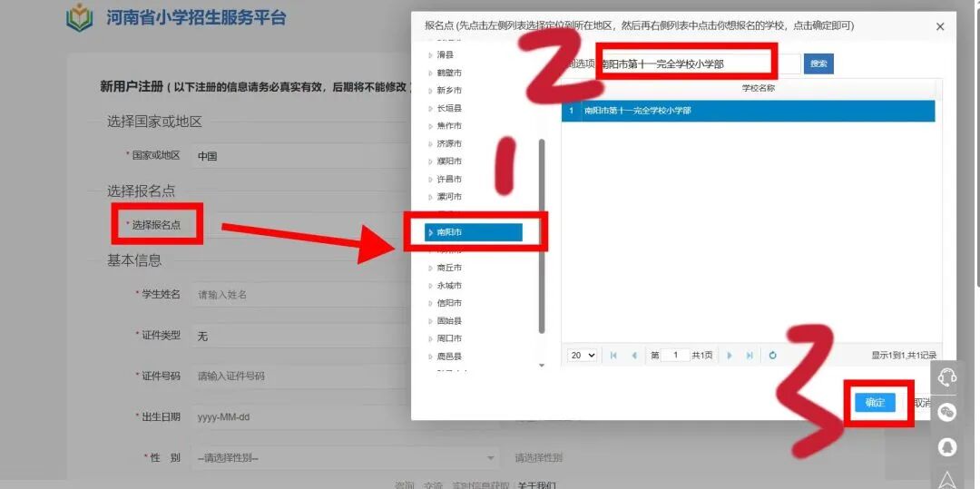Click the 证件号码 ID number field
This screenshot has width=980, height=489.
pyautogui.click(x=300, y=376)
